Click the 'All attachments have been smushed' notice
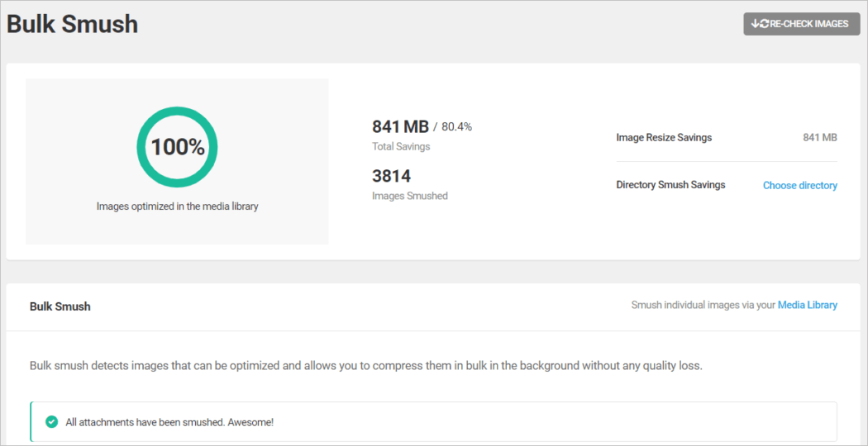 [x=169, y=422]
